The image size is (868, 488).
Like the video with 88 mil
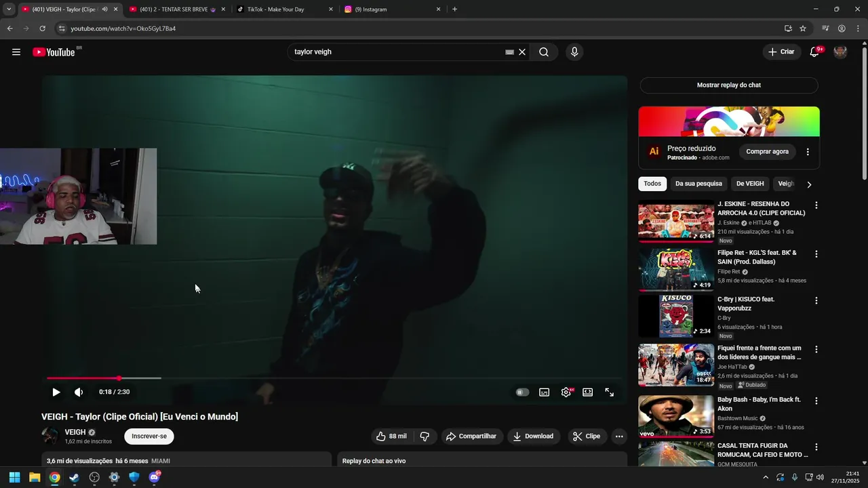coord(391,436)
